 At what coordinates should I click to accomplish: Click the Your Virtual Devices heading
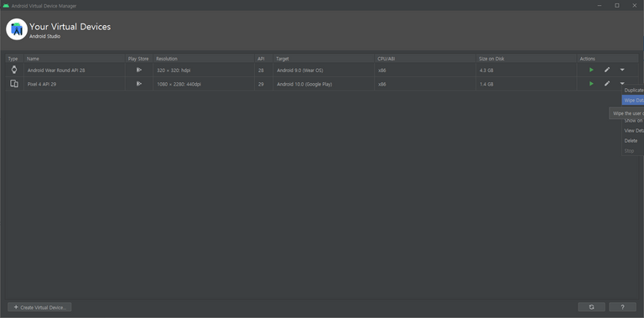click(x=70, y=27)
